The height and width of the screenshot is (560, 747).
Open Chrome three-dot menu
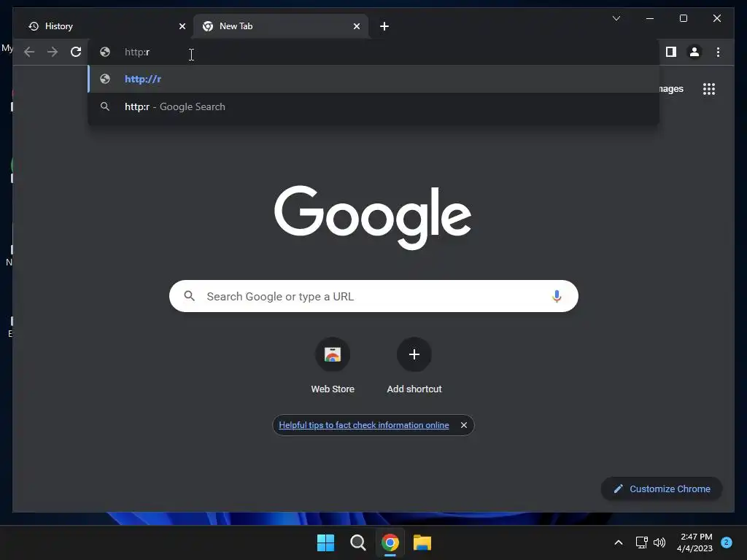(x=718, y=52)
